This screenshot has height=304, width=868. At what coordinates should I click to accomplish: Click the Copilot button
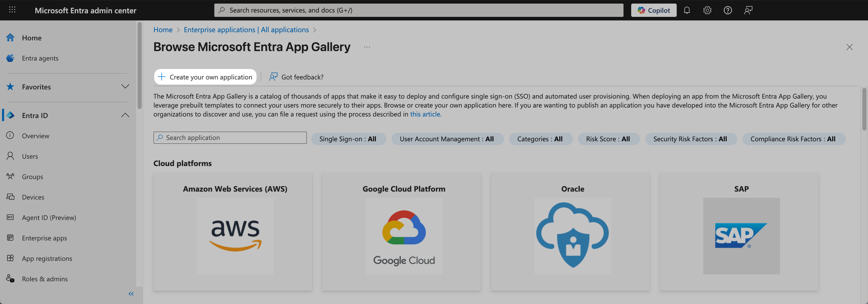coord(653,10)
